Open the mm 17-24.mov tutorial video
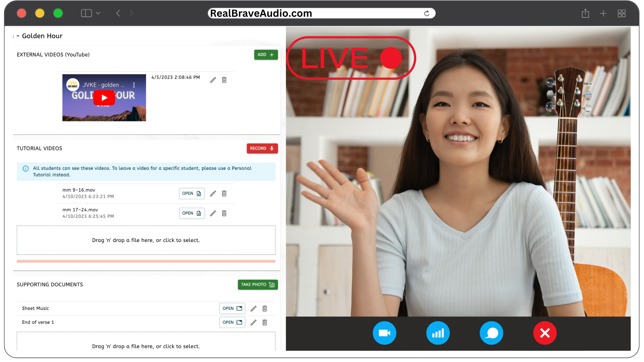 click(192, 213)
